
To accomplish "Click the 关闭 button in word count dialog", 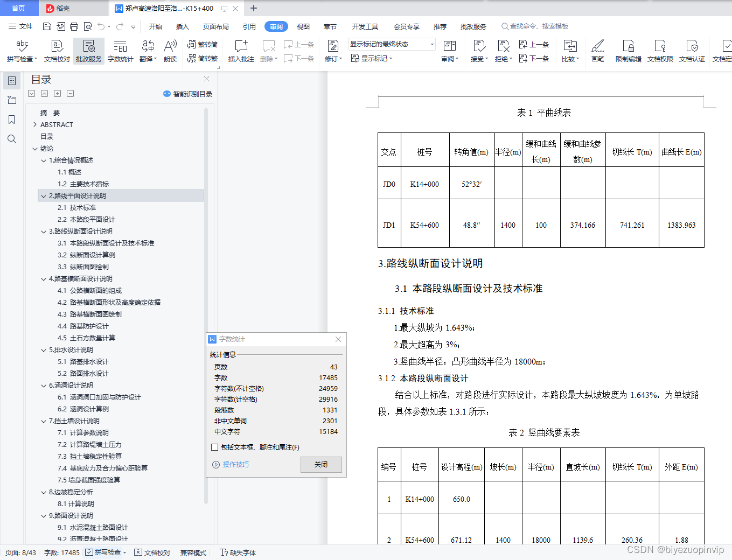I will [x=321, y=465].
